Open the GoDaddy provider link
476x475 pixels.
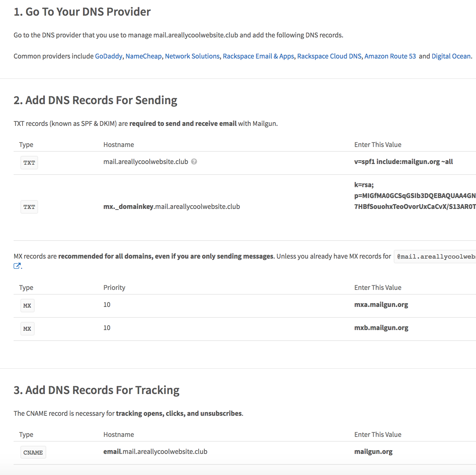tap(108, 56)
